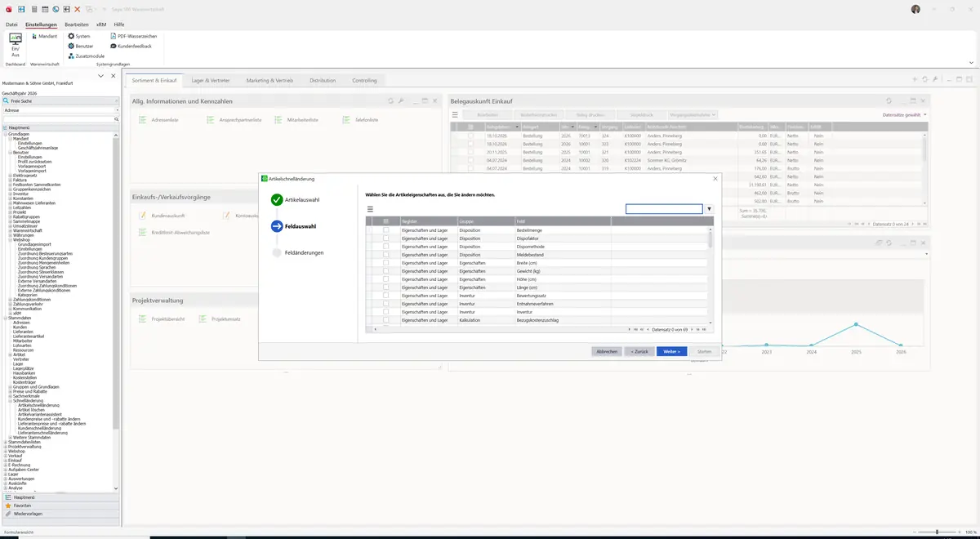Click the red X icon in the quick access bar

pos(77,9)
